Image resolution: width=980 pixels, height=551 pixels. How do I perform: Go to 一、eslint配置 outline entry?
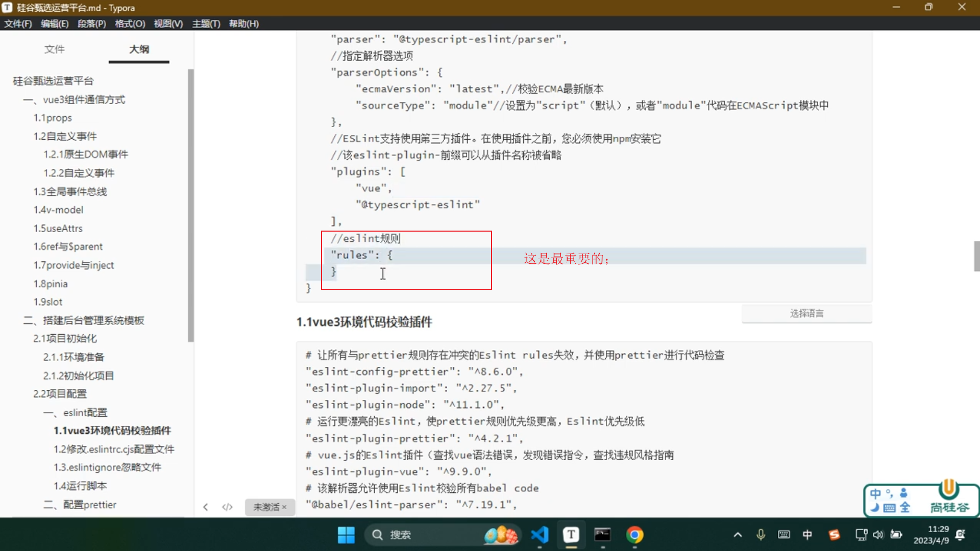76,412
